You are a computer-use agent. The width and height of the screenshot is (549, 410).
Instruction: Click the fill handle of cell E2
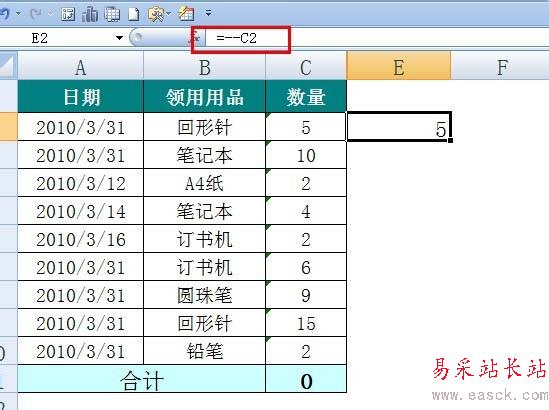[450, 140]
